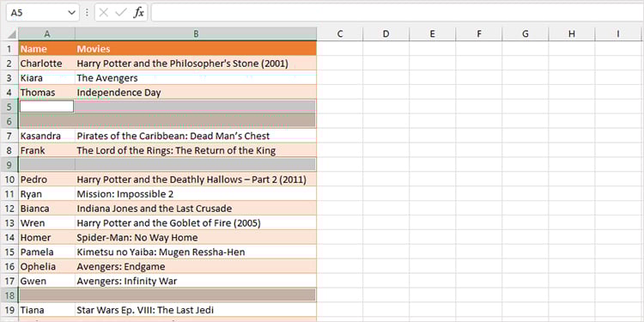
Task: Click the Insert Function fx icon
Action: pyautogui.click(x=139, y=13)
